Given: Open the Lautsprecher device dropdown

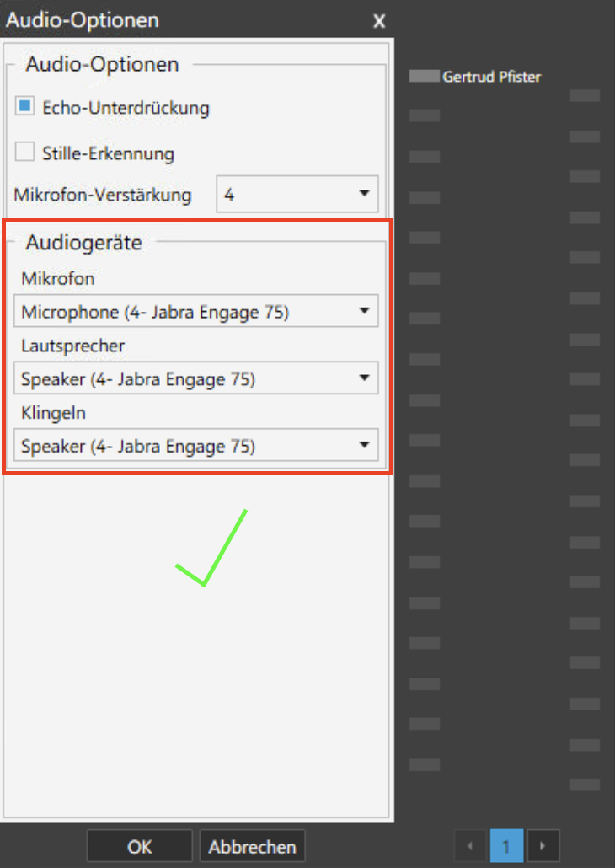Looking at the screenshot, I should click(x=195, y=379).
